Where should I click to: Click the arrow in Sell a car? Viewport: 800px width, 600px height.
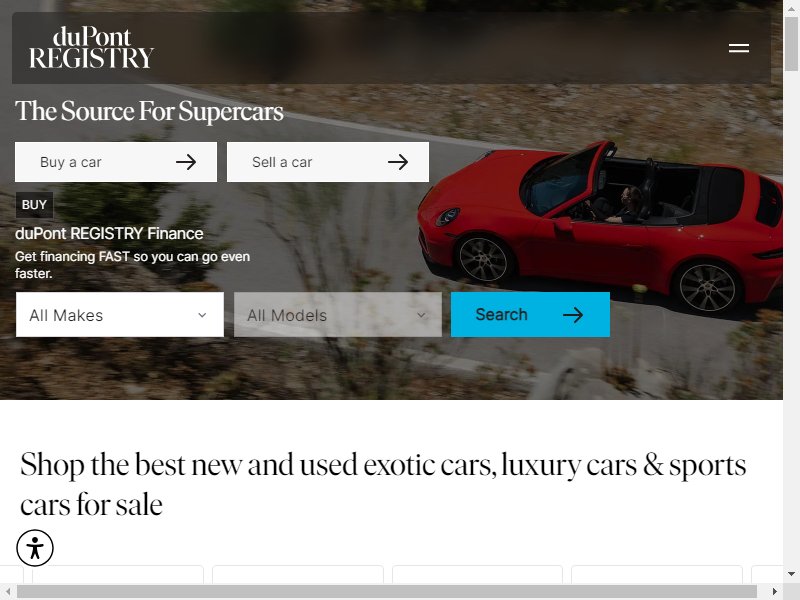click(x=397, y=162)
